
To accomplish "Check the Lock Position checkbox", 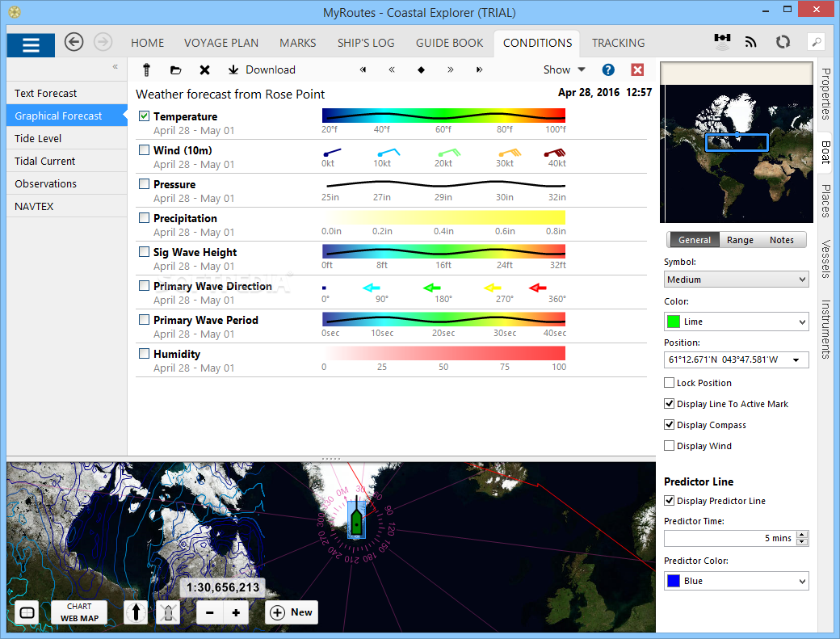I will click(669, 383).
